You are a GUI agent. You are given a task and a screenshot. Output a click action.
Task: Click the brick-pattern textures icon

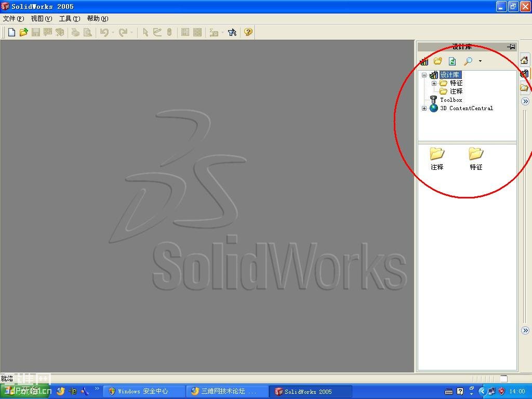197,32
